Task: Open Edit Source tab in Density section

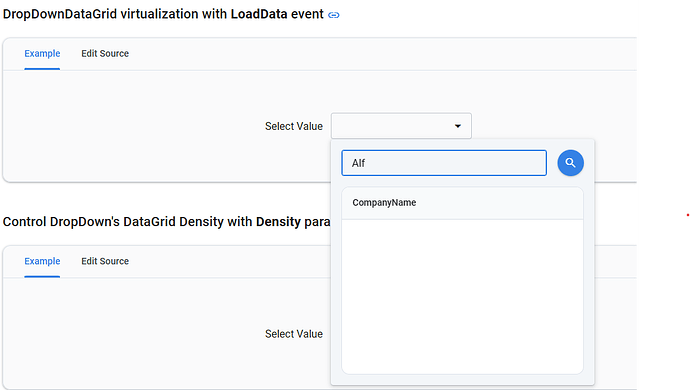Action: pyautogui.click(x=105, y=261)
